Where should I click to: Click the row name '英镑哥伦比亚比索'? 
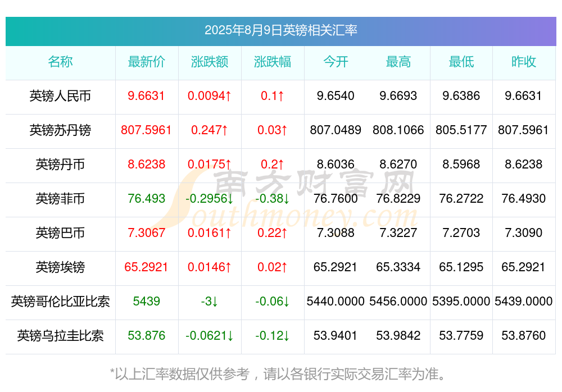point(60,302)
